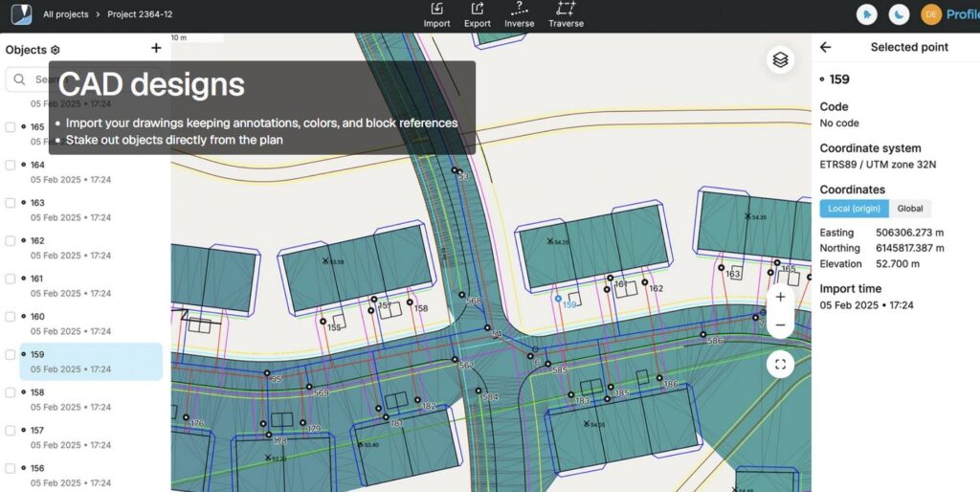Screen dimensions: 980x492
Task: Check the box for point 164
Action: point(11,165)
